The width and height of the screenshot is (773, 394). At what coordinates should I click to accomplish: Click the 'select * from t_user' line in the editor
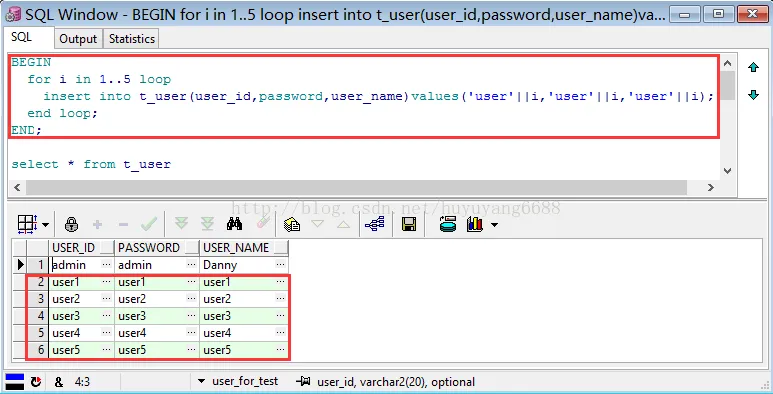point(91,164)
